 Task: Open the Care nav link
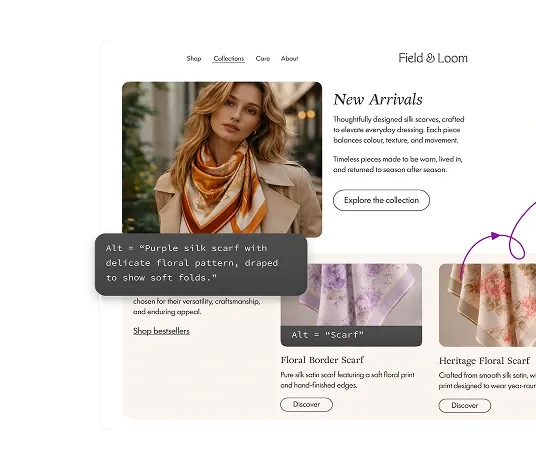tap(263, 58)
